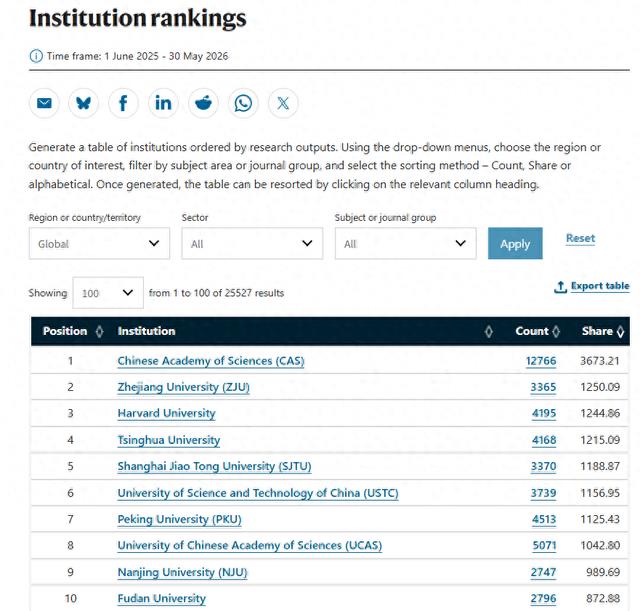This screenshot has width=640, height=611.
Task: Share the rankings via email icon
Action: [x=44, y=103]
